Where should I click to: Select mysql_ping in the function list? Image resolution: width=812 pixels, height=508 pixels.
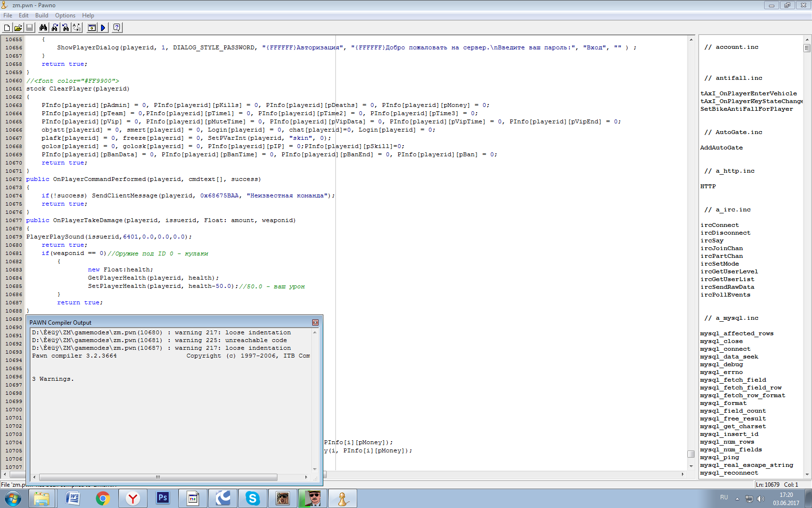pyautogui.click(x=719, y=457)
